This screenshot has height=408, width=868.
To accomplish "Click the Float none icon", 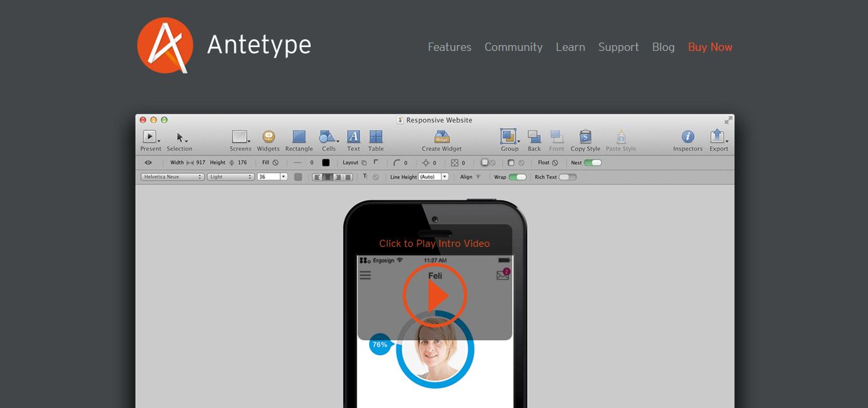I will pos(555,163).
